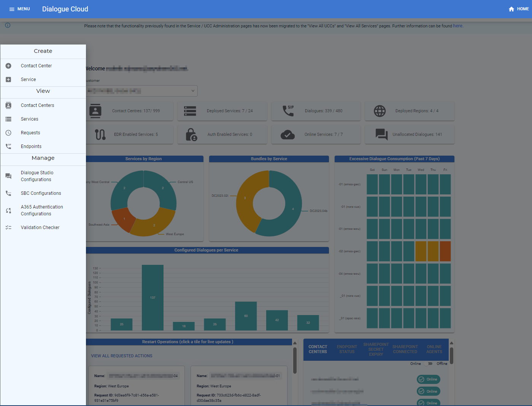Open Create Service menu item
This screenshot has width=532, height=406.
tap(43, 80)
